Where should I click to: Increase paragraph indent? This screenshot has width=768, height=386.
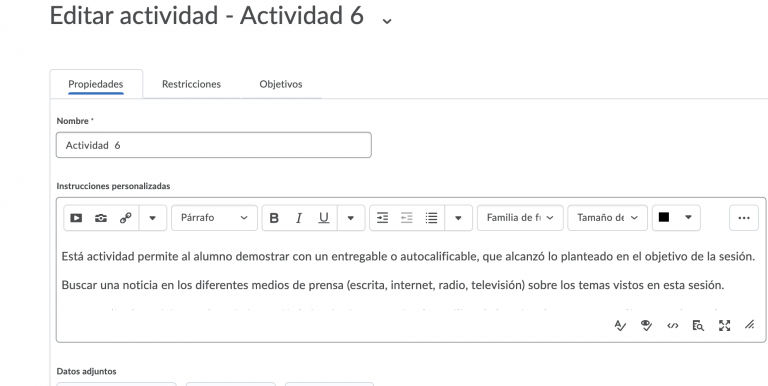[x=382, y=218]
